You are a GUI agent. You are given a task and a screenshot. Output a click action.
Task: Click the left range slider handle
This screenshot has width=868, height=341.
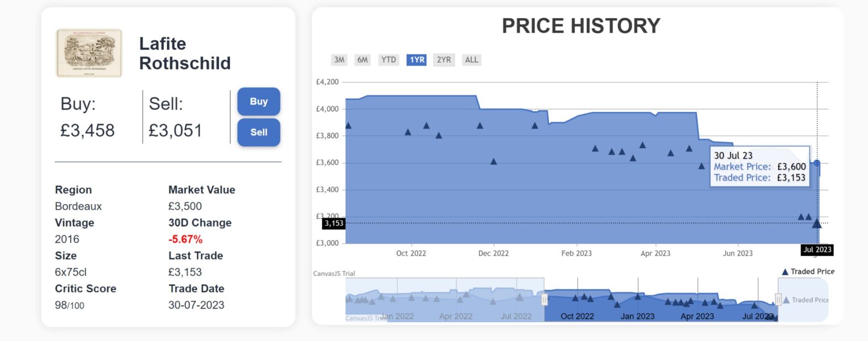(544, 299)
